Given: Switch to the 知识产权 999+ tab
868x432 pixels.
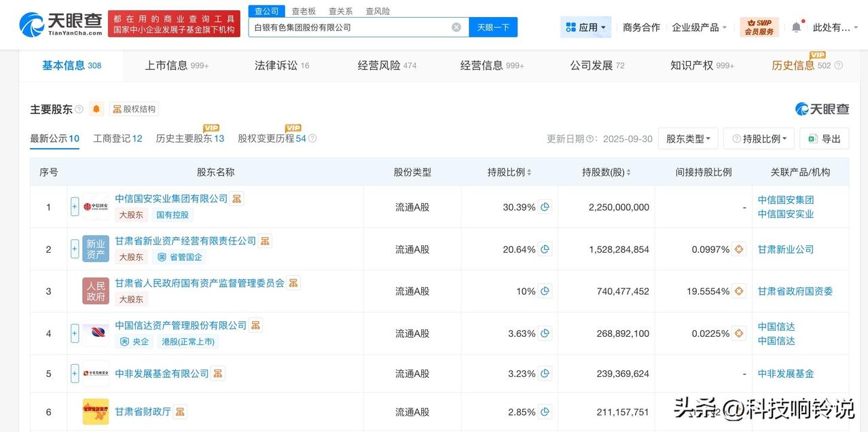Looking at the screenshot, I should 702,65.
